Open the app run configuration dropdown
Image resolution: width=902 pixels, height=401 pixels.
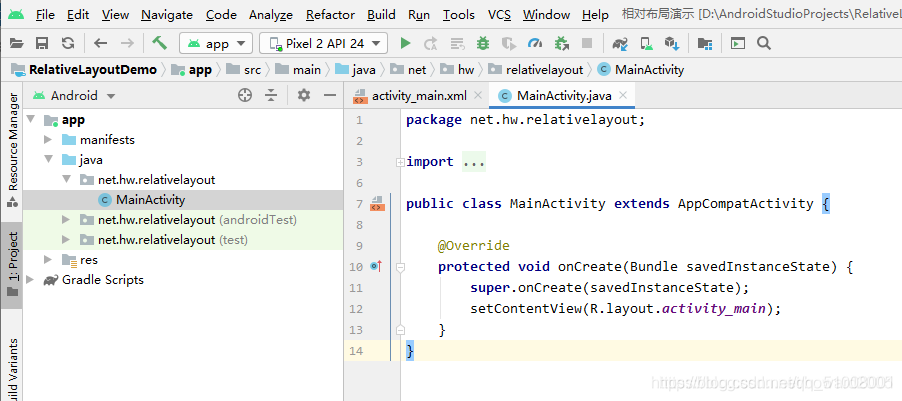(216, 43)
